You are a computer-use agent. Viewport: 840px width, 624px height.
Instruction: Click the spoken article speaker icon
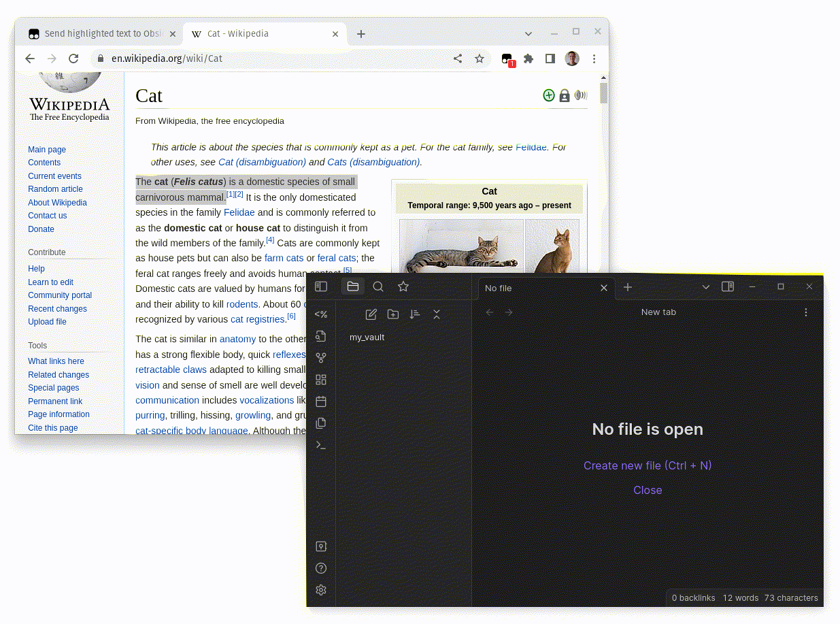click(x=581, y=95)
